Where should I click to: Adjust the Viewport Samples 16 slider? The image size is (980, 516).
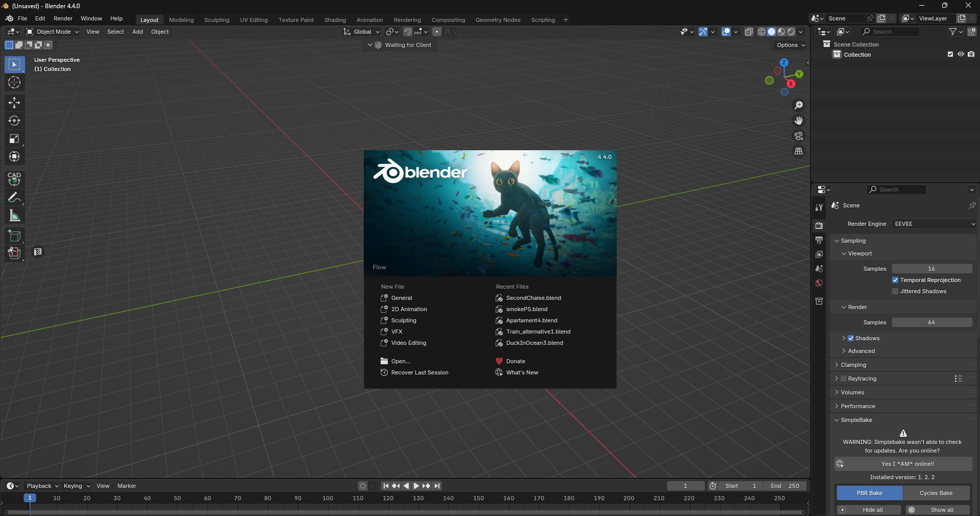click(x=932, y=269)
